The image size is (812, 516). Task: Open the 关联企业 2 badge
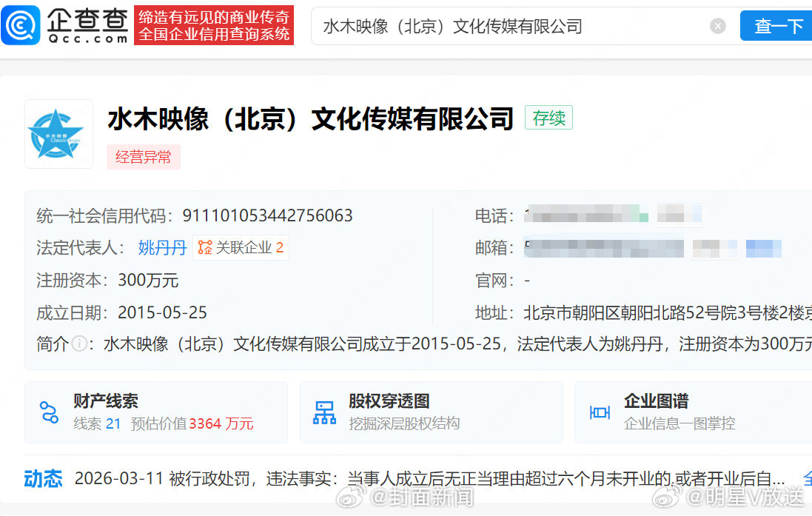coord(241,248)
